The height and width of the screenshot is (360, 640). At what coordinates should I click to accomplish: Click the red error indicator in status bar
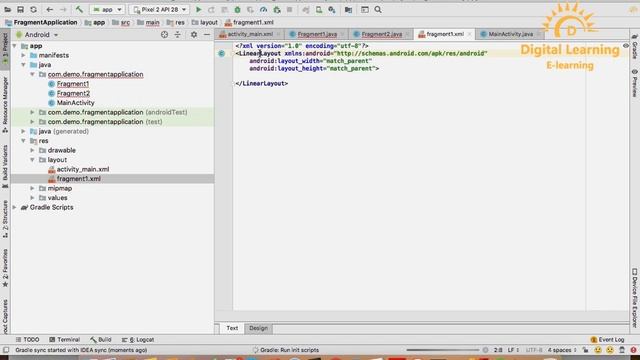(633, 350)
